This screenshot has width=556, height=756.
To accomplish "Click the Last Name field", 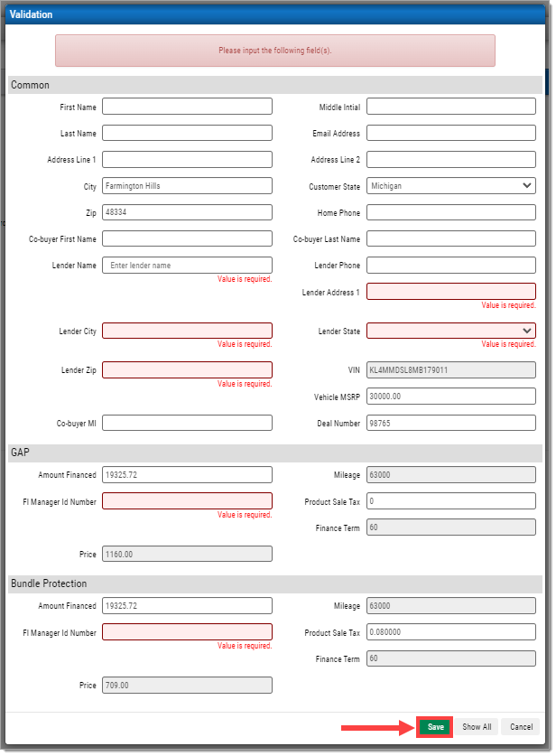I will pyautogui.click(x=187, y=133).
